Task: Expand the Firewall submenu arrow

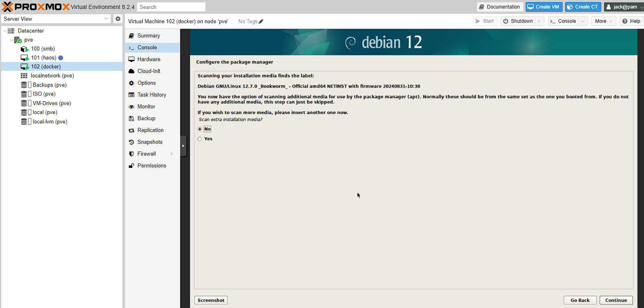Action: pyautogui.click(x=172, y=154)
